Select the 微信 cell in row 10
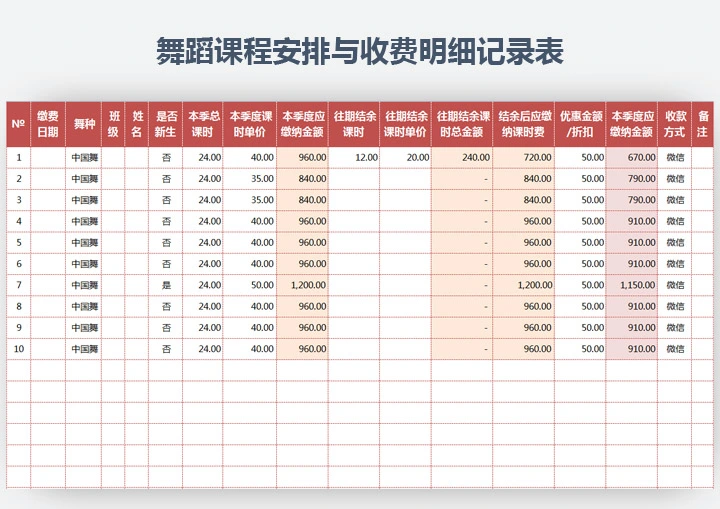Image resolution: width=720 pixels, height=509 pixels. click(675, 349)
